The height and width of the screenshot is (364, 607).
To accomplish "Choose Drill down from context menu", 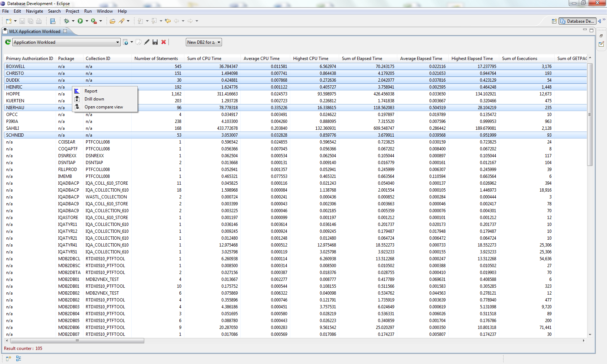I will pos(94,99).
